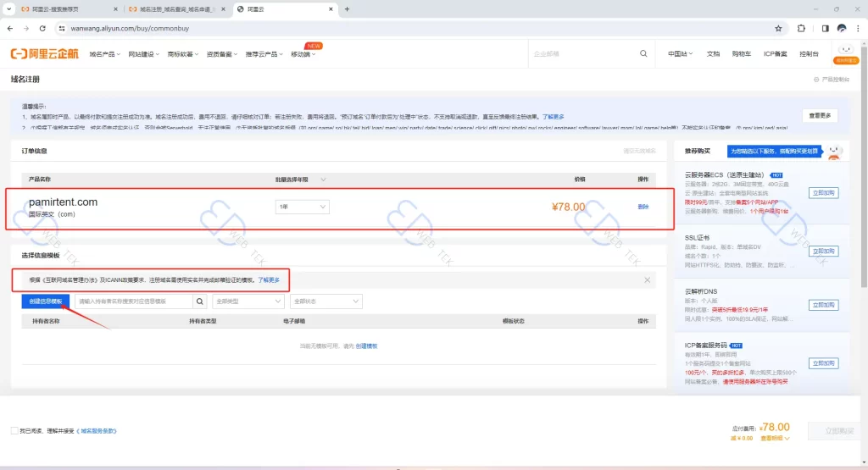Dismiss the ICANN notice with the X
The width and height of the screenshot is (868, 470).
(x=647, y=279)
